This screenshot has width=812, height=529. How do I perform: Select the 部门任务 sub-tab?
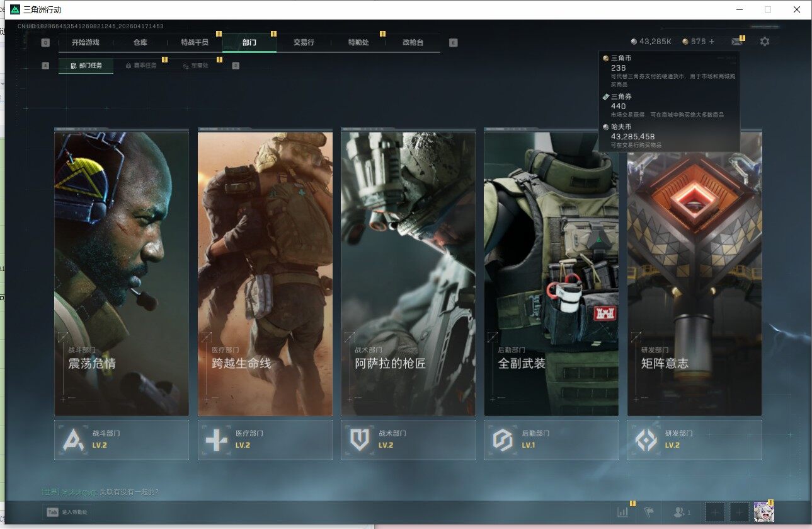click(x=86, y=65)
